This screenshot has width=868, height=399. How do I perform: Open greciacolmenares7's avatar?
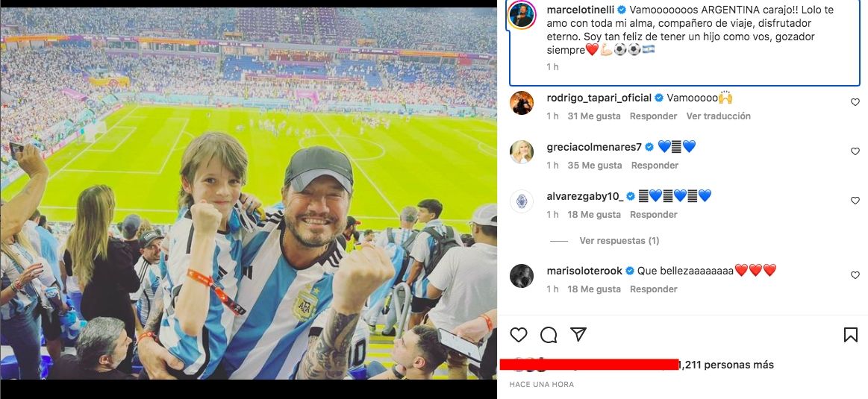522,152
